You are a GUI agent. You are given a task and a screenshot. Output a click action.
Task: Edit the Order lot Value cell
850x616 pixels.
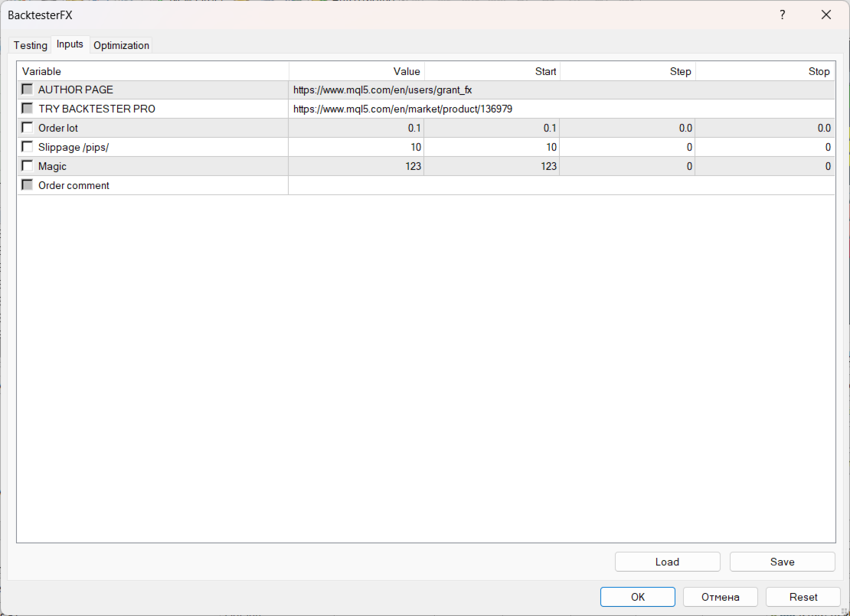click(356, 128)
